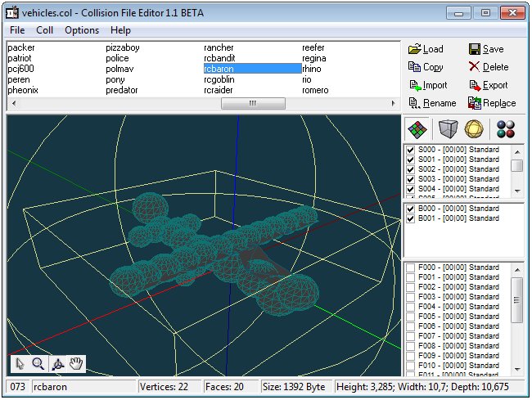Click the Delete button
532x400 pixels.
click(x=489, y=67)
